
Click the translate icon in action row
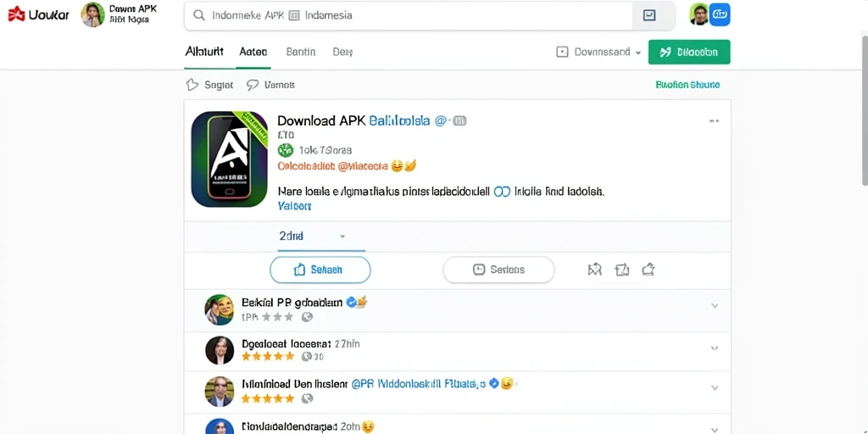[x=594, y=270]
